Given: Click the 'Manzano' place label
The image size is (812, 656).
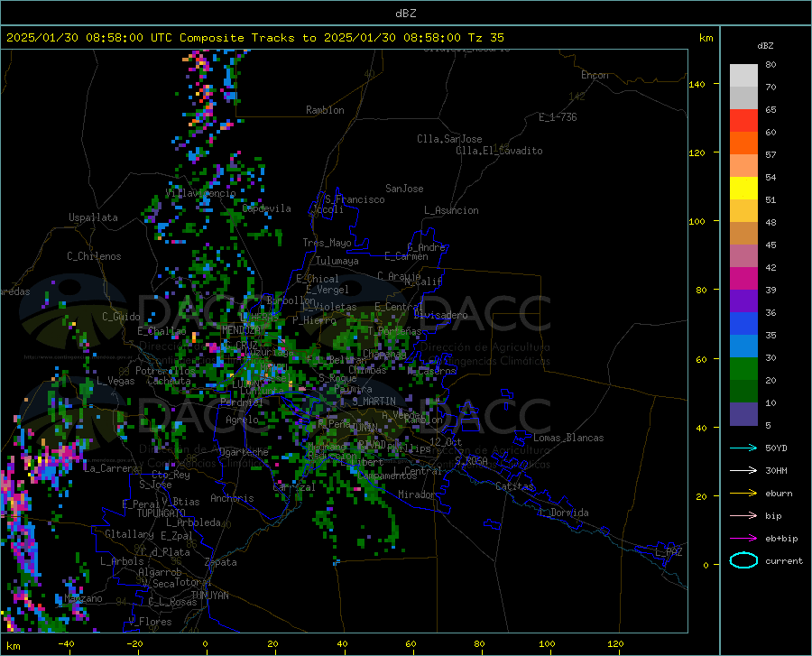Looking at the screenshot, I should [83, 598].
